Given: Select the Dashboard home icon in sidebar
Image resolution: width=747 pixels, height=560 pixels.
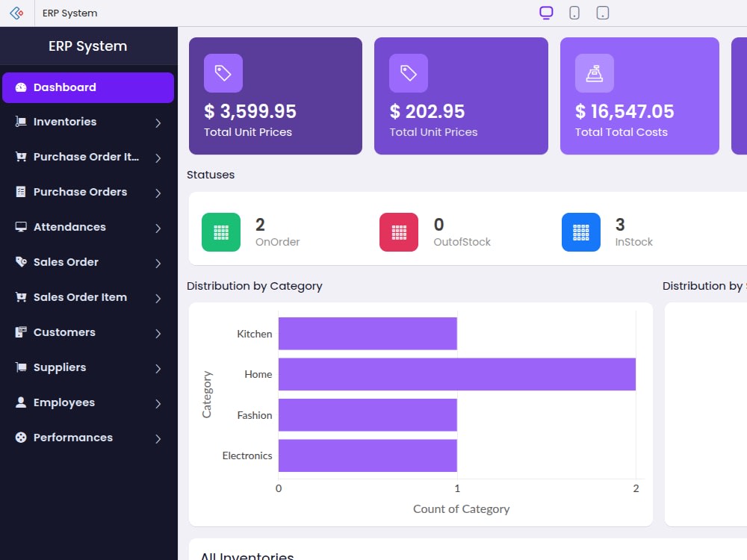Looking at the screenshot, I should 19,87.
